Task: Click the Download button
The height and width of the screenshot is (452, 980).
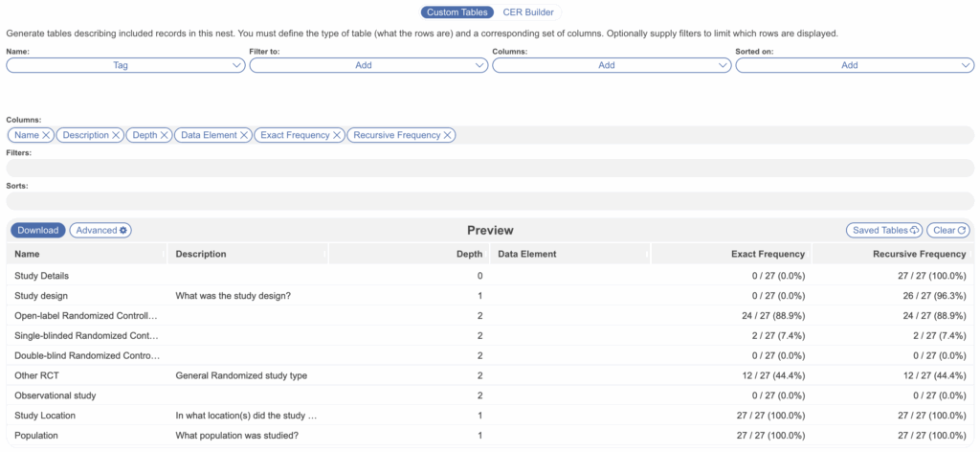Action: click(x=37, y=231)
